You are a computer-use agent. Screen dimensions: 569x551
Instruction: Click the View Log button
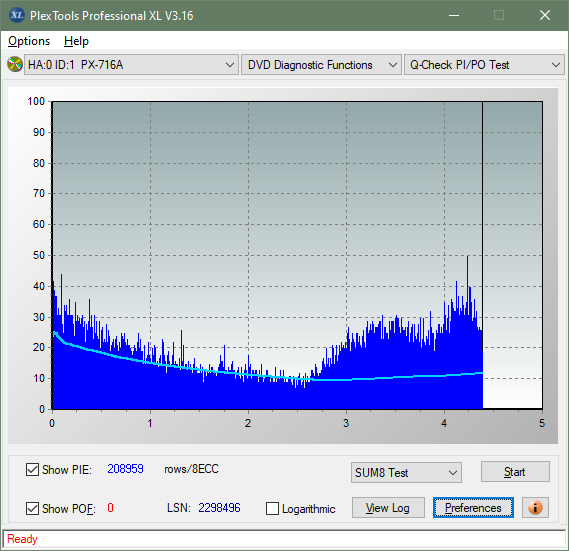[x=388, y=507]
